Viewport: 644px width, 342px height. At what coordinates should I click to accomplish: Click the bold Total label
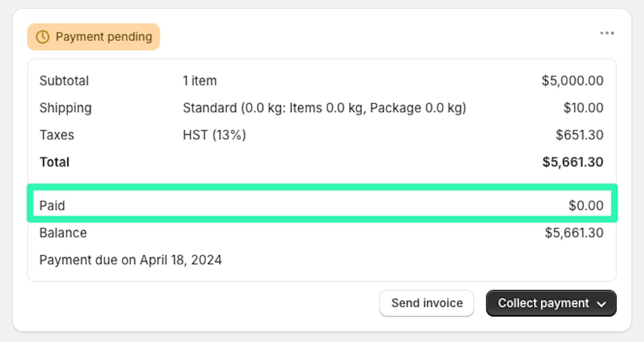[x=54, y=162]
